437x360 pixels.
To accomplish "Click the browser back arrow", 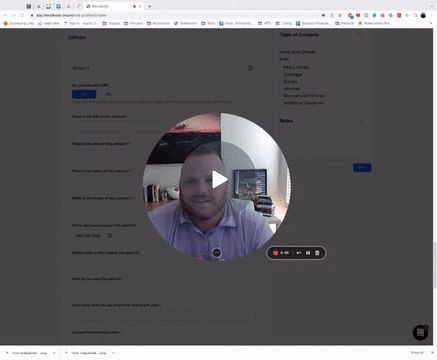I will coord(5,15).
